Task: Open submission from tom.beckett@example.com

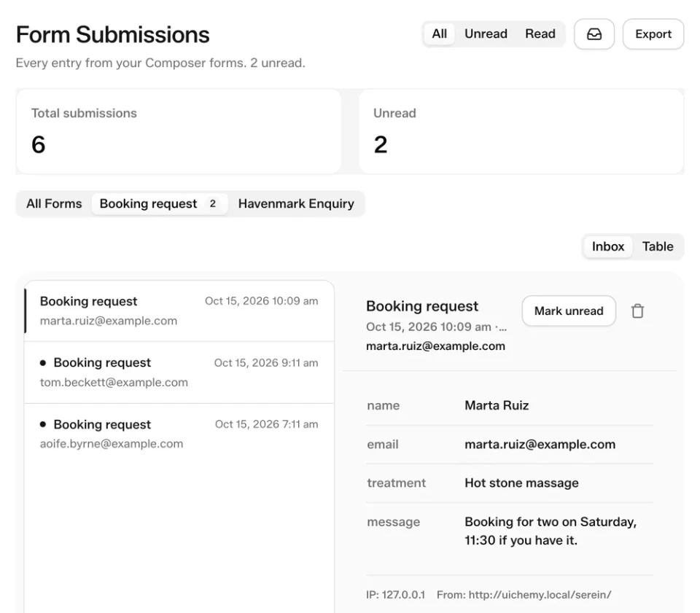Action: pos(179,372)
